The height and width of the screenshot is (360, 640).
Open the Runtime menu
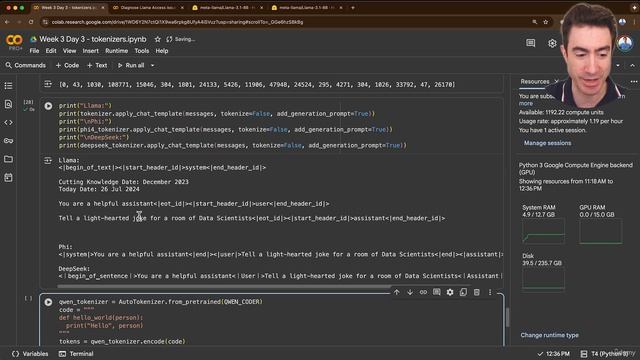[116, 51]
